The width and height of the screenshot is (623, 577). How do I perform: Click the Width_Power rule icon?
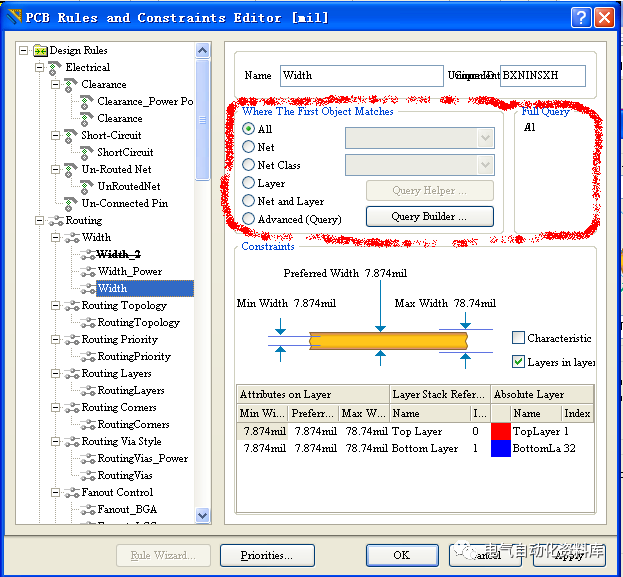88,271
